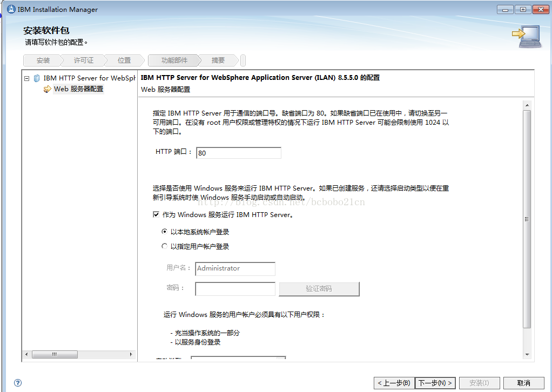Click the tree panel horizontal scrollbar thumb
The image size is (552, 392).
[x=55, y=354]
